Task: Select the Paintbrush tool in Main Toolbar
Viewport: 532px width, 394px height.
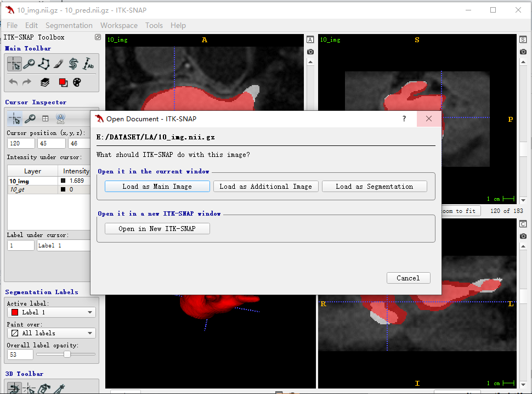Action: click(58, 64)
